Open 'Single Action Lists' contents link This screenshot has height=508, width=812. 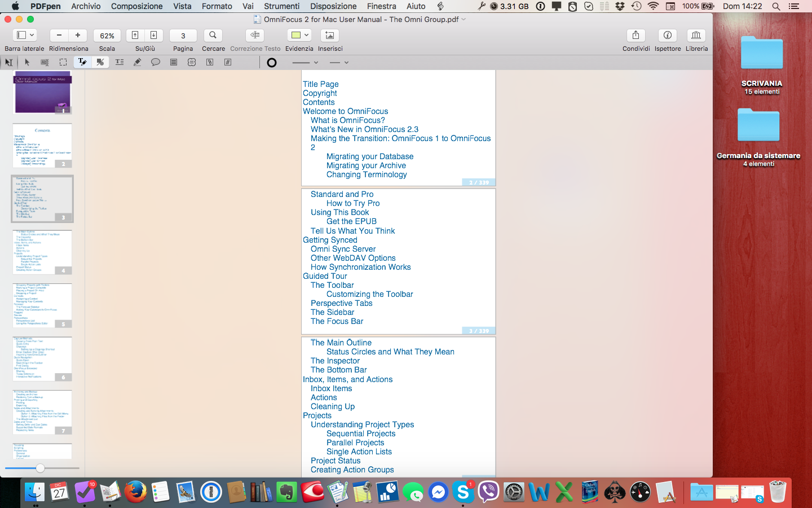click(x=359, y=452)
